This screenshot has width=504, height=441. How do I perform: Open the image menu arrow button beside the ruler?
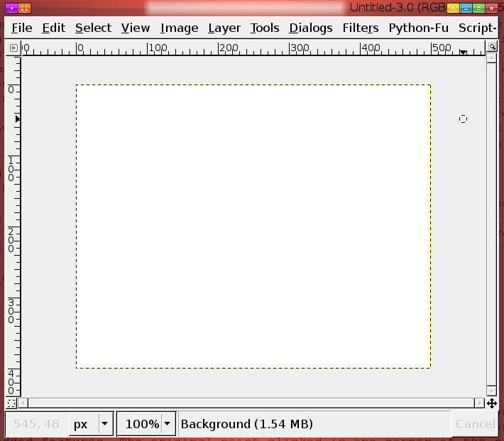13,48
